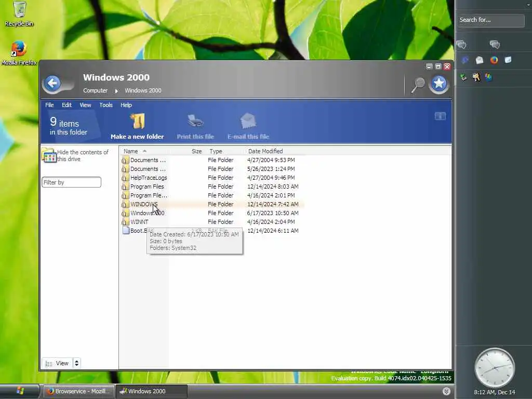Click the Windows 2000 breadcrumb
532x399 pixels.
[x=143, y=90]
